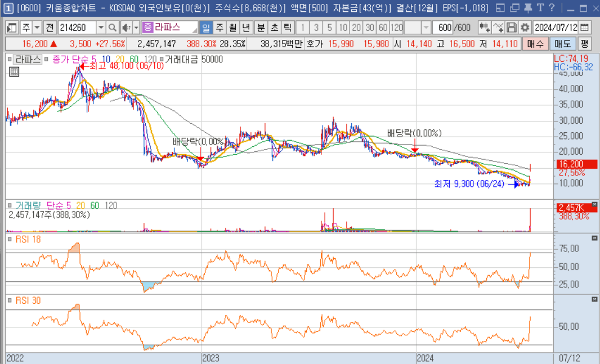Toggle the left side panel icon
Screen dimensions: 600x364
[x=12, y=28]
